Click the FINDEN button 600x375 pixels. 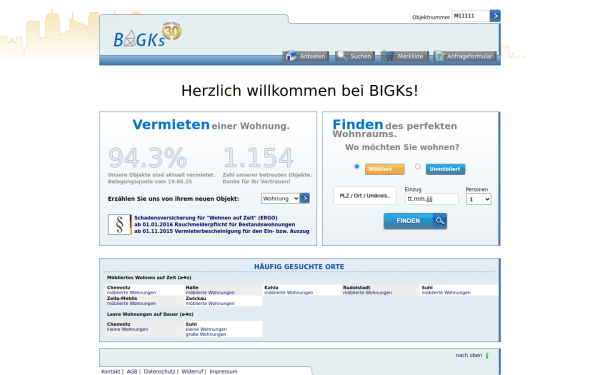[415, 221]
